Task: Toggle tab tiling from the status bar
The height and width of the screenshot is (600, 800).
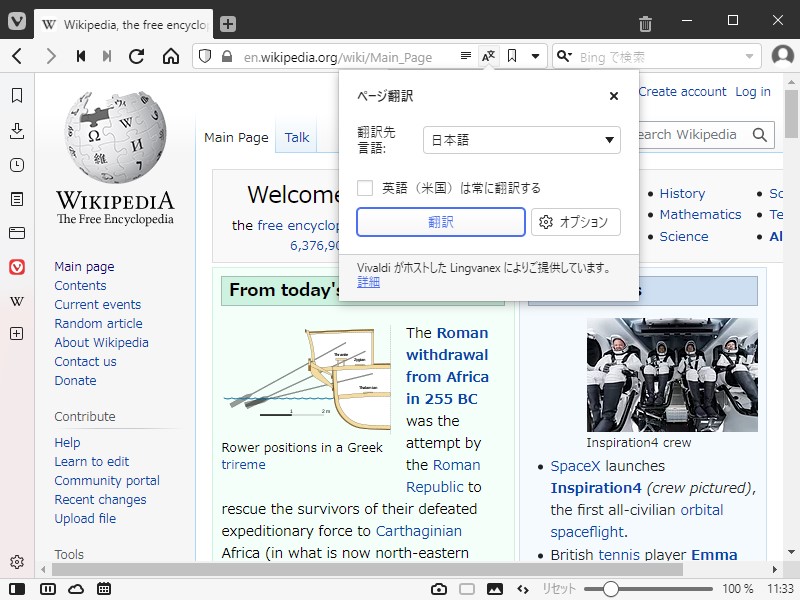Action: click(47, 590)
